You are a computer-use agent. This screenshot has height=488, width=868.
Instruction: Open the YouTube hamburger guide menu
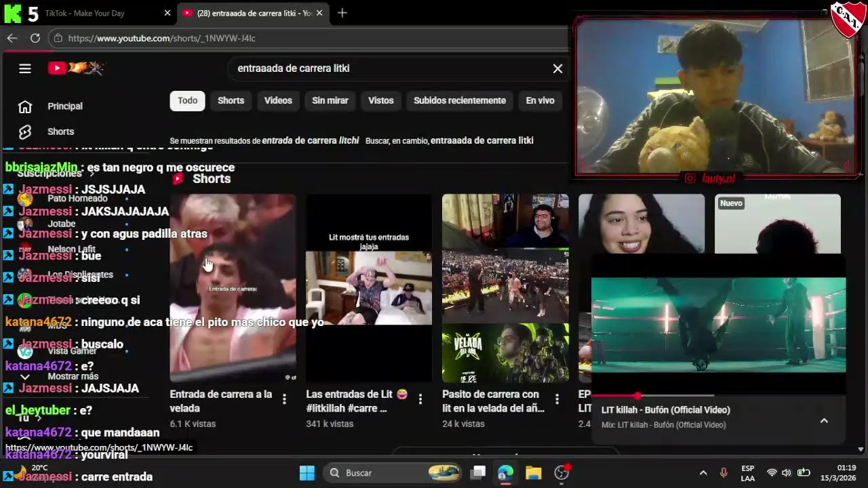coord(25,68)
